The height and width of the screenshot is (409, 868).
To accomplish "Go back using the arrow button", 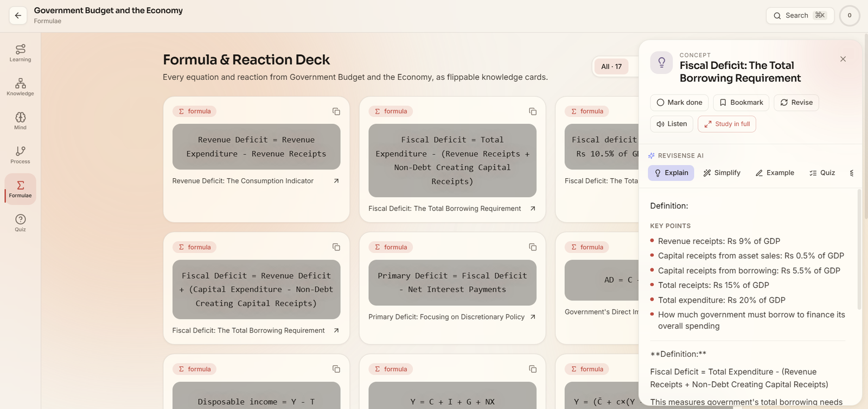I will tap(18, 16).
